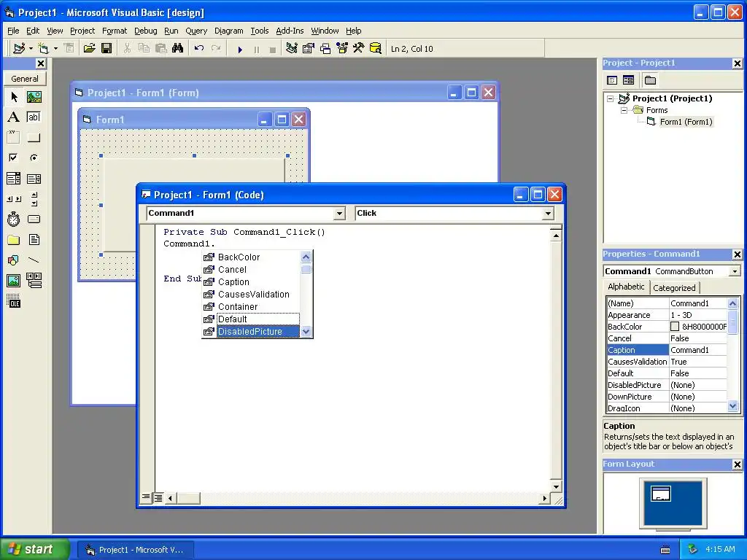Click the Find binoculars icon
This screenshot has width=747, height=560.
[x=178, y=49]
